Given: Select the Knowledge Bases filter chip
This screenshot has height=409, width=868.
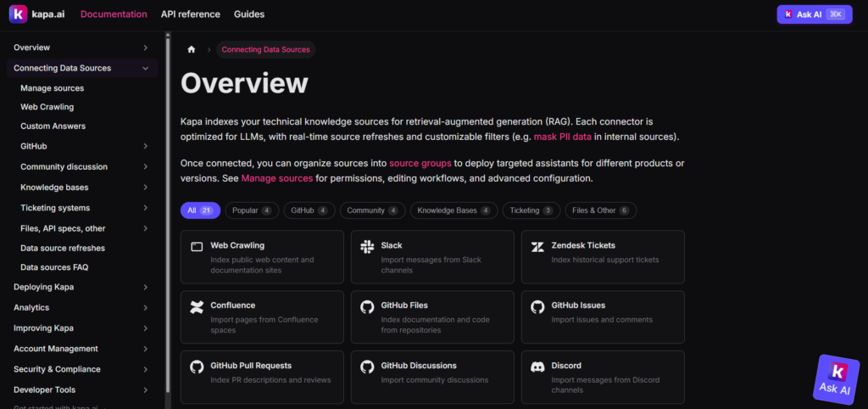Looking at the screenshot, I should [x=453, y=210].
